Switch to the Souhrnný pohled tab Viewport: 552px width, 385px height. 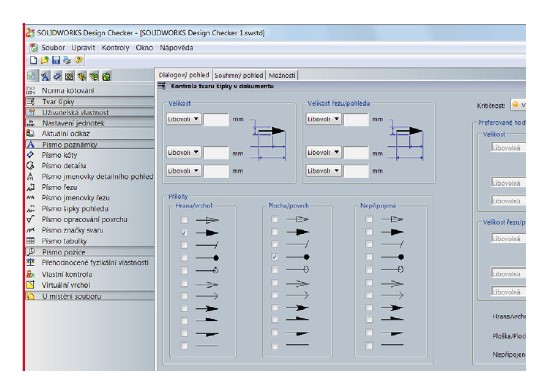(x=239, y=75)
